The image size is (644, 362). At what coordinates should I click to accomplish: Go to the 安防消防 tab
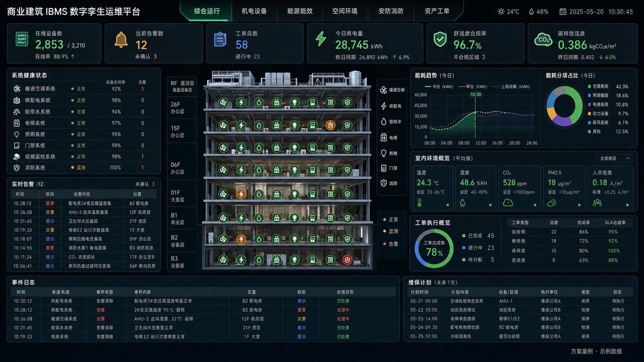point(391,11)
